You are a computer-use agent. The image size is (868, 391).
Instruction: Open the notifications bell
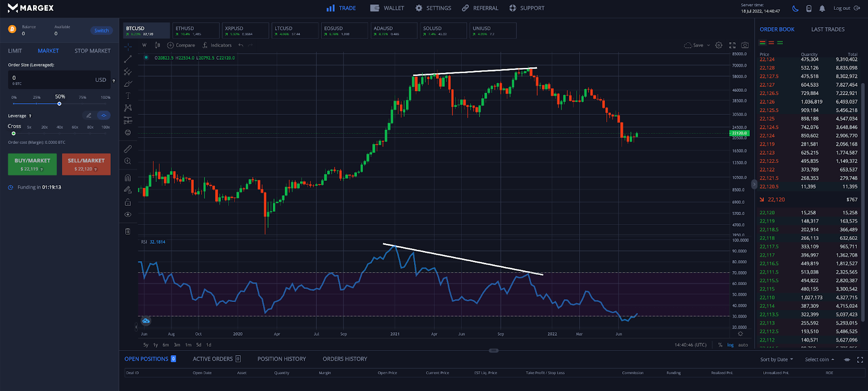(822, 8)
